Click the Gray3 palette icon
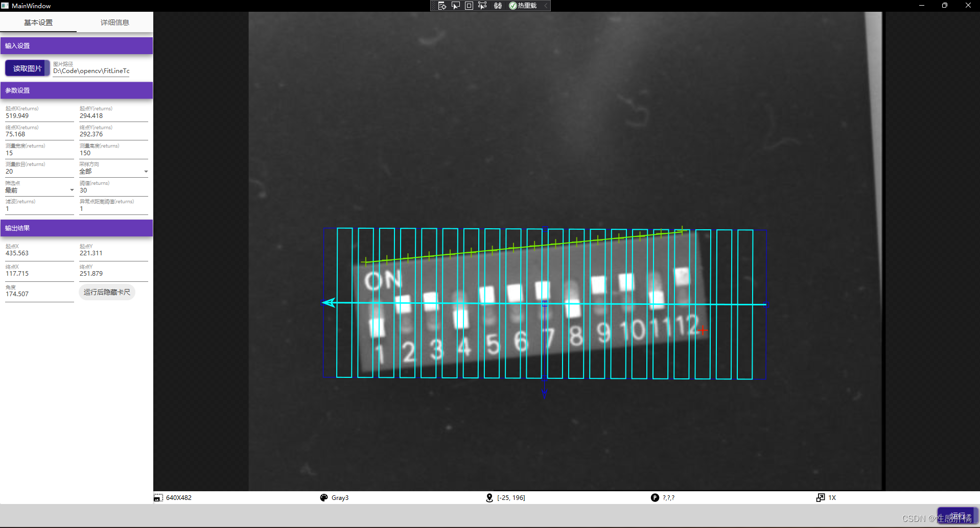Viewport: 980px width, 528px height. point(324,497)
